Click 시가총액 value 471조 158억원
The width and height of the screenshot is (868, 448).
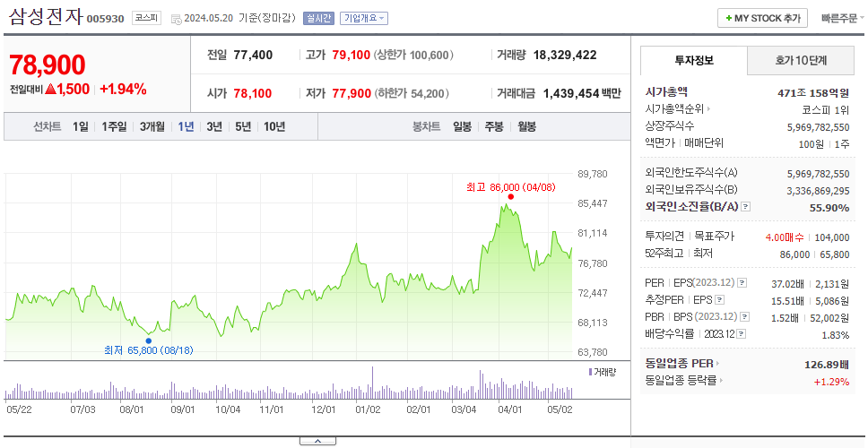click(813, 92)
